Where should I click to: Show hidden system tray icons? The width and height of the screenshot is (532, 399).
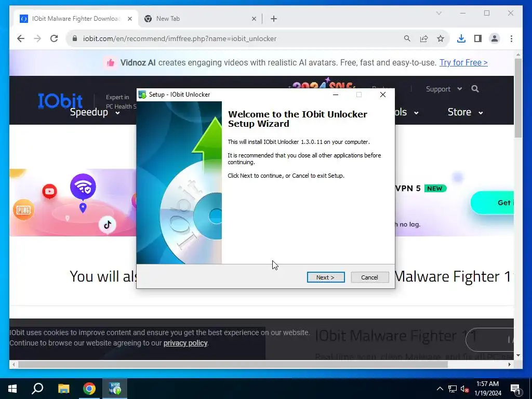pos(440,389)
